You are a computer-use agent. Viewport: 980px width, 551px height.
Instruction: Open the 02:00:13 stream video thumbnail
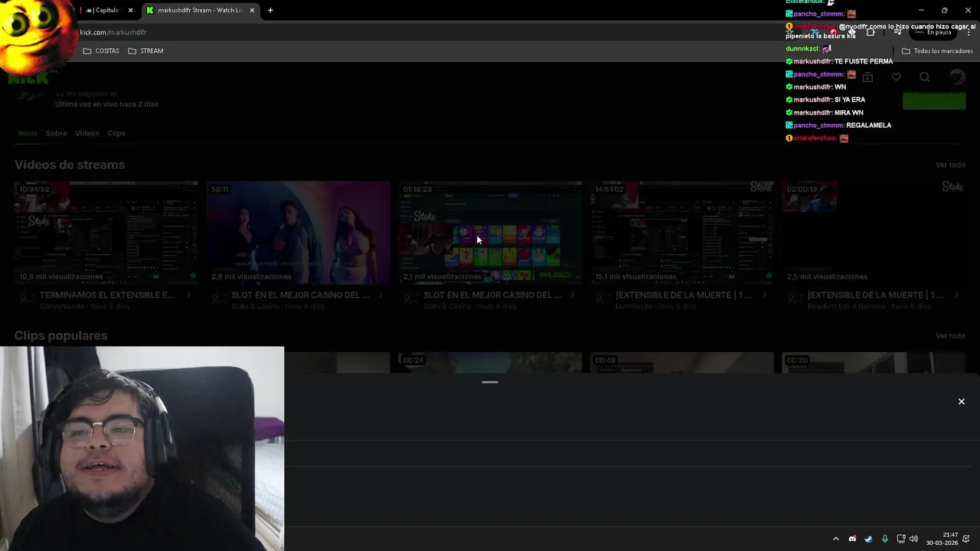pyautogui.click(x=874, y=233)
